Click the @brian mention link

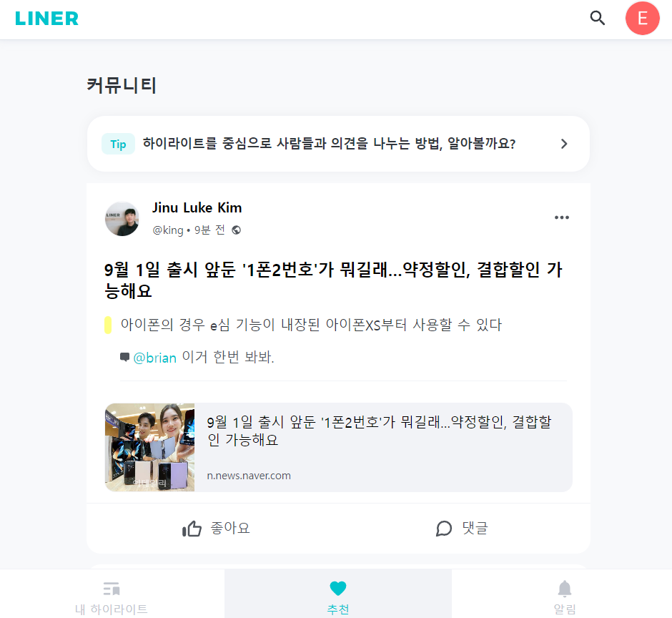click(x=154, y=358)
